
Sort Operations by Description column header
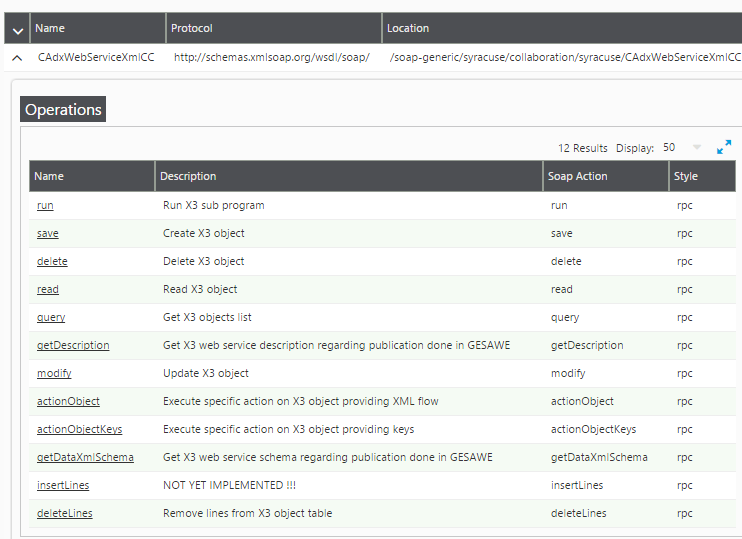(x=349, y=176)
